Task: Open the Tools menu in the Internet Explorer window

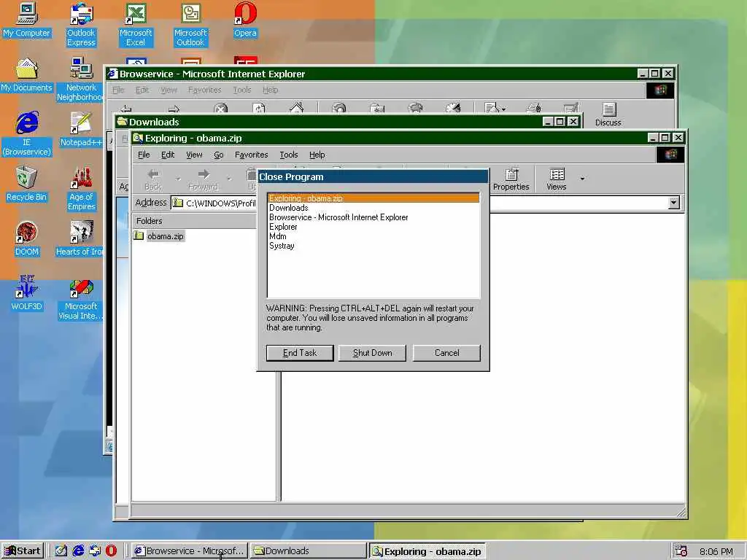Action: 242,90
